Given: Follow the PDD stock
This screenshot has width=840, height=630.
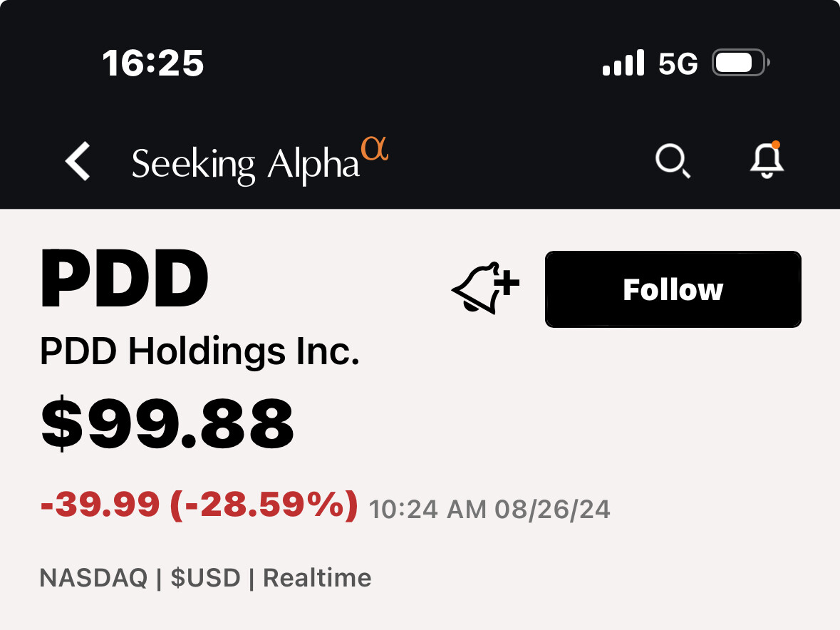Looking at the screenshot, I should [673, 289].
